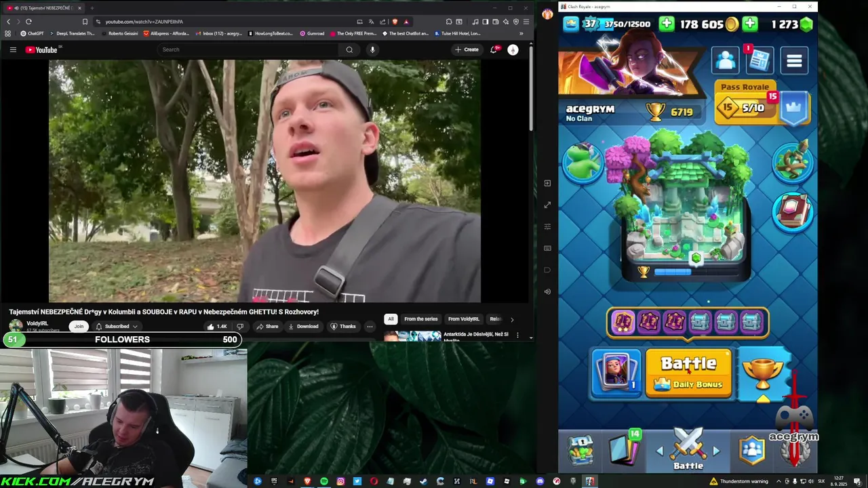Image resolution: width=868 pixels, height=488 pixels.
Task: Click the YouTube video player
Action: [x=264, y=180]
